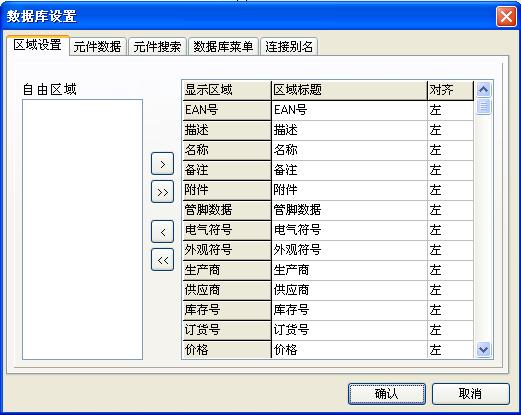
Task: Click the scrollbar thumb in the field table
Action: (483, 107)
